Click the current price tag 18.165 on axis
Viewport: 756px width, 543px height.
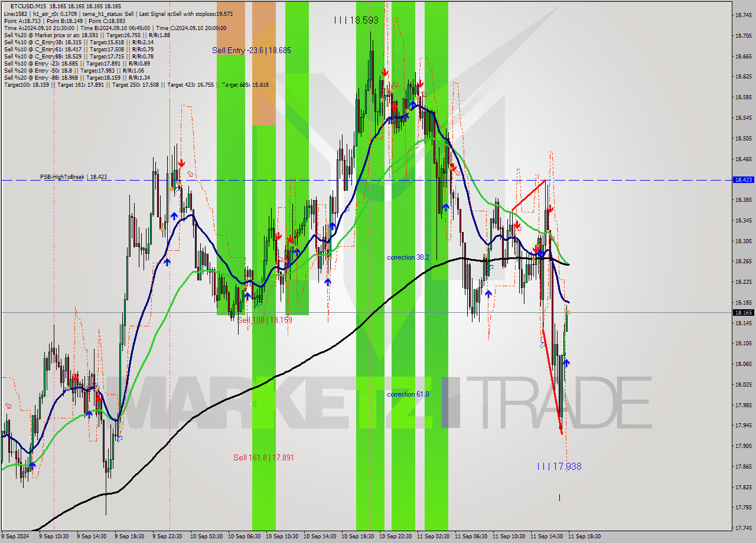[743, 312]
